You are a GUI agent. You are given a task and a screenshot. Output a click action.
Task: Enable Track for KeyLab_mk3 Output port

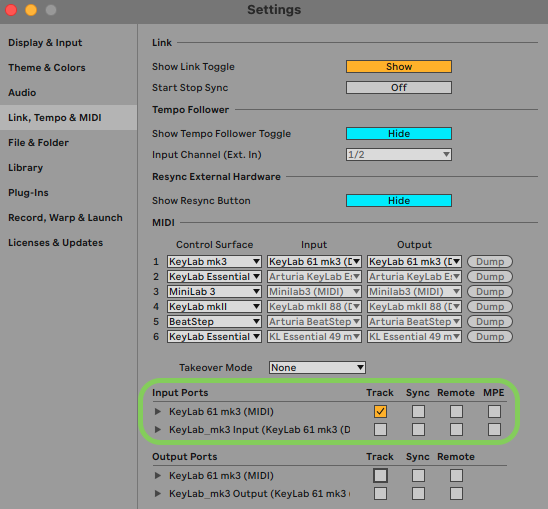coord(380,494)
